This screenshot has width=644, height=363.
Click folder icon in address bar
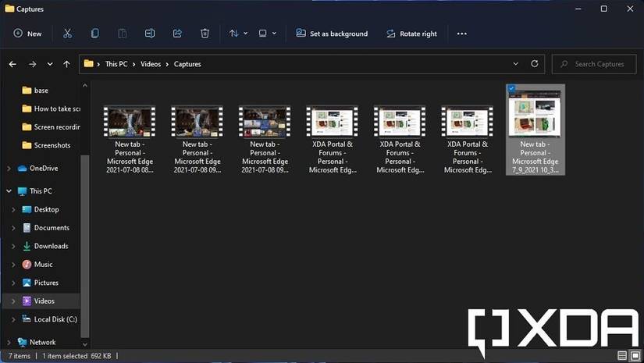tap(88, 64)
